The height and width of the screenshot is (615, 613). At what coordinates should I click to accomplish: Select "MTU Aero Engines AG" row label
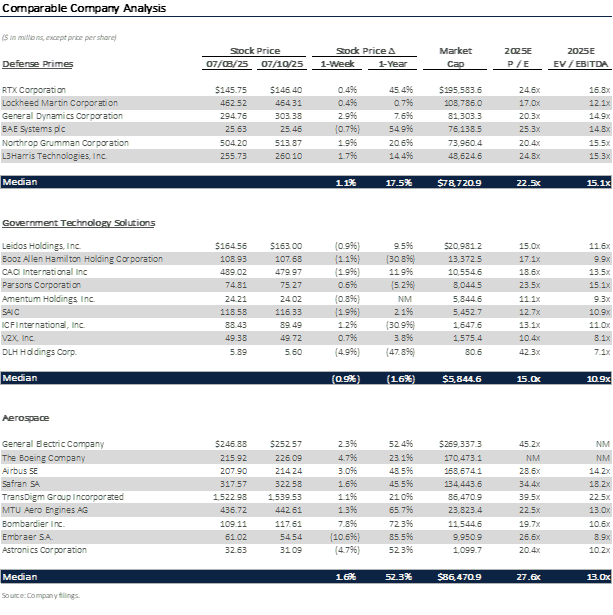coord(45,510)
